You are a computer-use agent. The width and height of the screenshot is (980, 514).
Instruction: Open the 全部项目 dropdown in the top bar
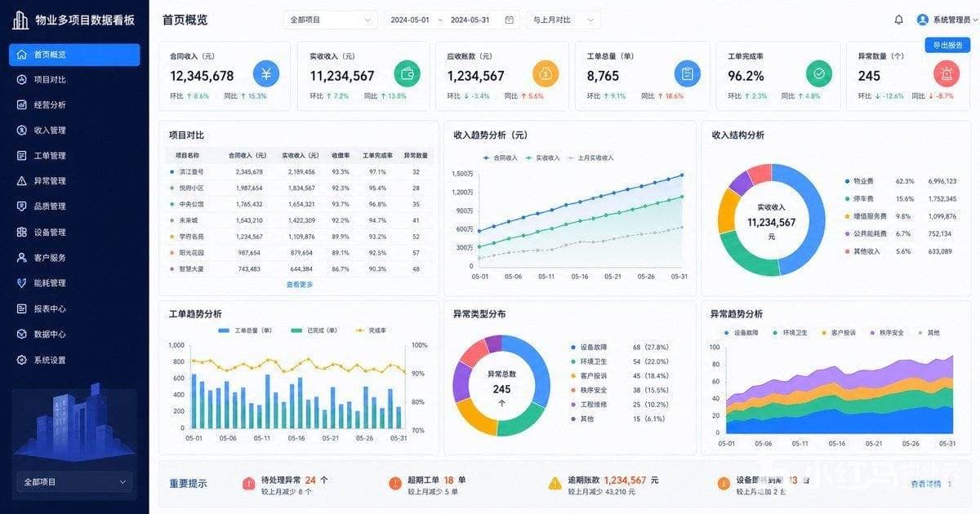(x=331, y=20)
